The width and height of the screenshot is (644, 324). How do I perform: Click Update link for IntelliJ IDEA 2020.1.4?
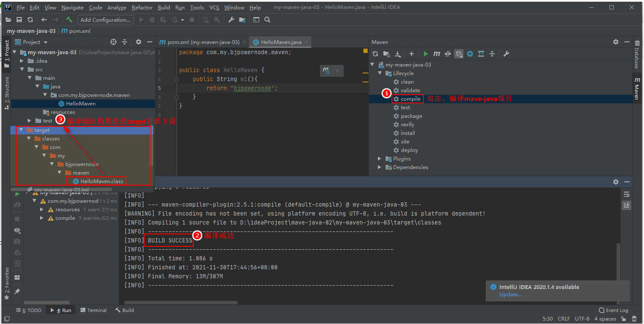coord(510,294)
